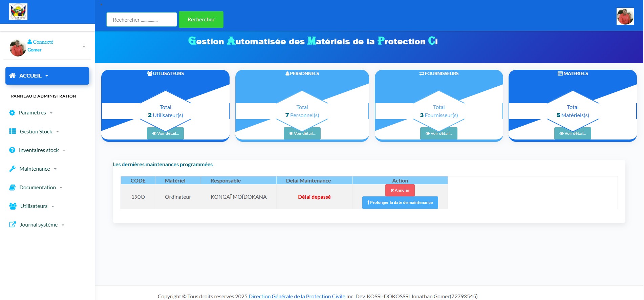Image resolution: width=644 pixels, height=300 pixels.
Task: Click Prolonger la date de maintenance
Action: (x=400, y=202)
